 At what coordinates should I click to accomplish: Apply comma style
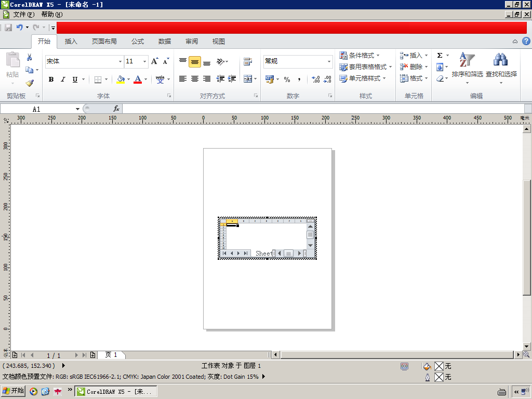pos(299,79)
